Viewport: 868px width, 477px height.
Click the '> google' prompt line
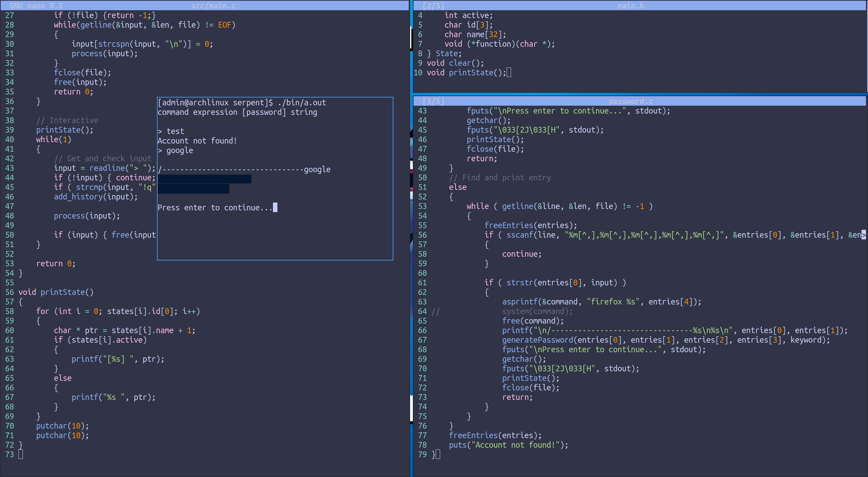(175, 150)
